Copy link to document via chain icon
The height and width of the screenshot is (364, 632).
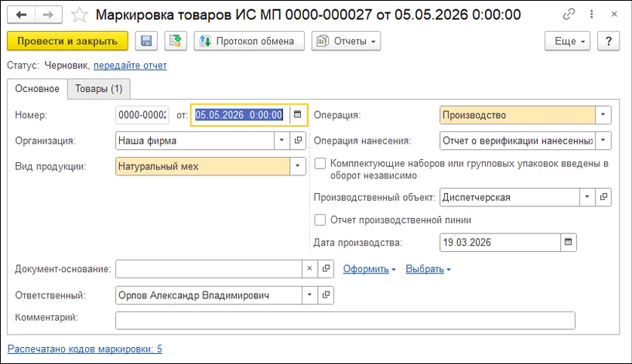point(569,15)
